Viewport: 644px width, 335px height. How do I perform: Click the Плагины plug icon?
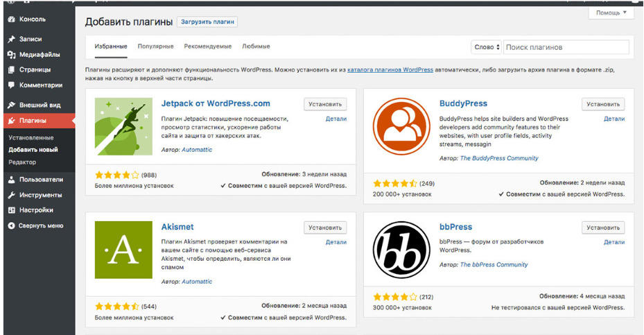(x=12, y=121)
